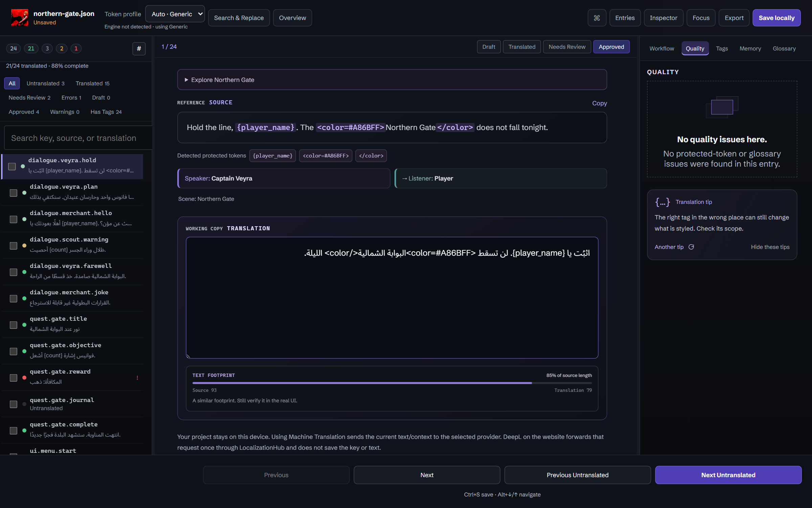Open the Overview panel
Screen dimensions: 812x508
click(292, 18)
